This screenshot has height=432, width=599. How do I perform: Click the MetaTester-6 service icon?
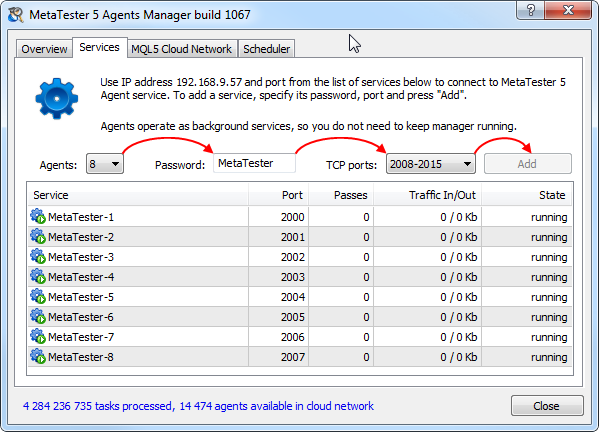coord(38,316)
